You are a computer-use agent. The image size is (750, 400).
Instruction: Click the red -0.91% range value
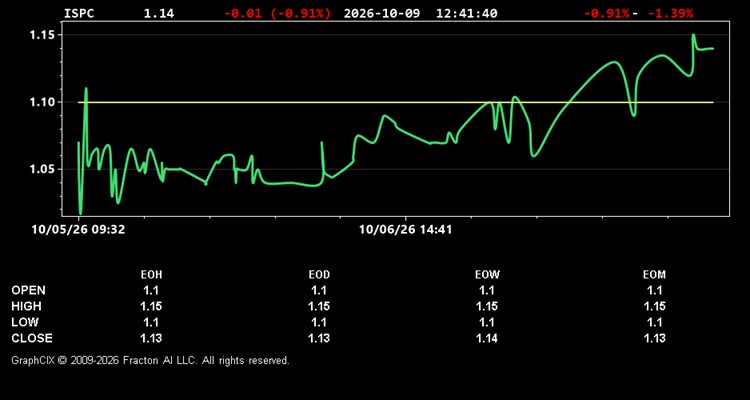pyautogui.click(x=607, y=13)
